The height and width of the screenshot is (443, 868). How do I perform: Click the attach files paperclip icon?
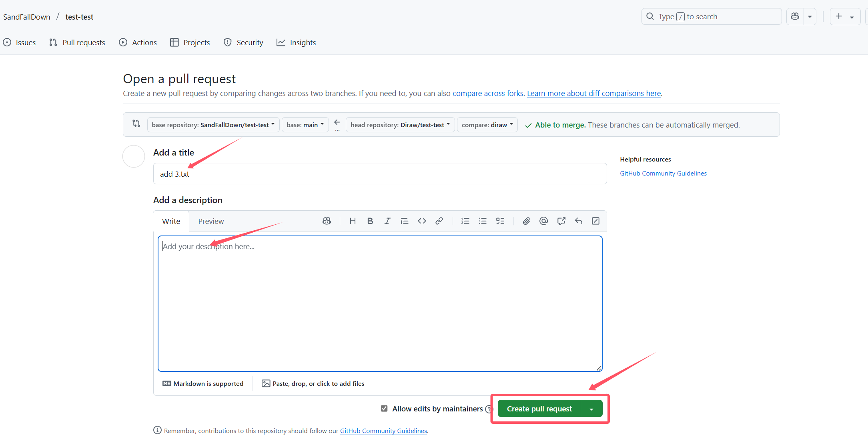[x=526, y=221]
